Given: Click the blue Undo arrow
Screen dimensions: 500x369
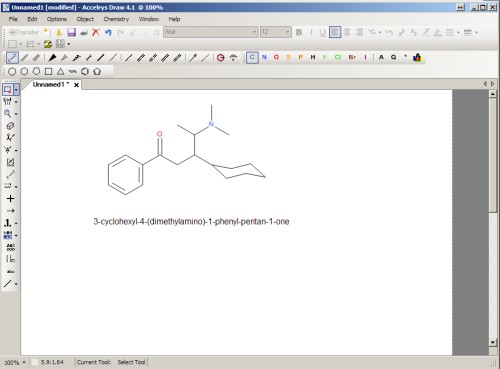Looking at the screenshot, I should click(x=108, y=32).
